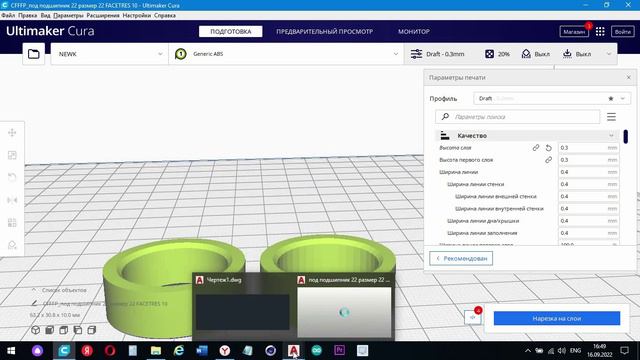Click the Ширина линии заполнения value field
The image size is (640, 360).
(589, 233)
